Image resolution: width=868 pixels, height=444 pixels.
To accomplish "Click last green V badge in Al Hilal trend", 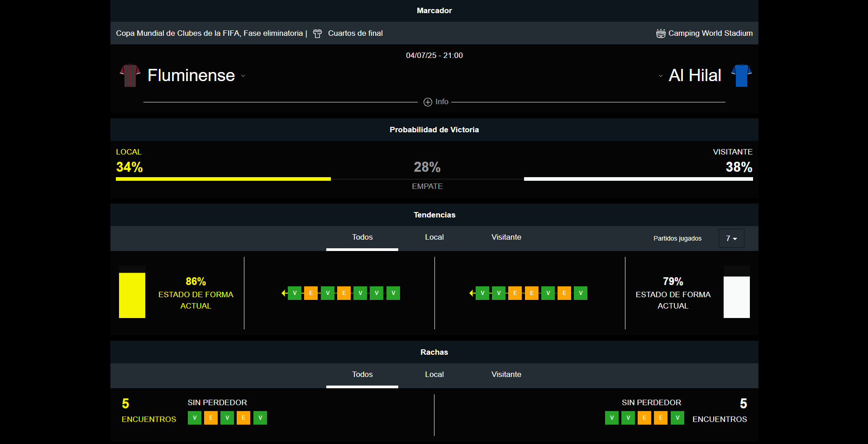I will pos(581,293).
